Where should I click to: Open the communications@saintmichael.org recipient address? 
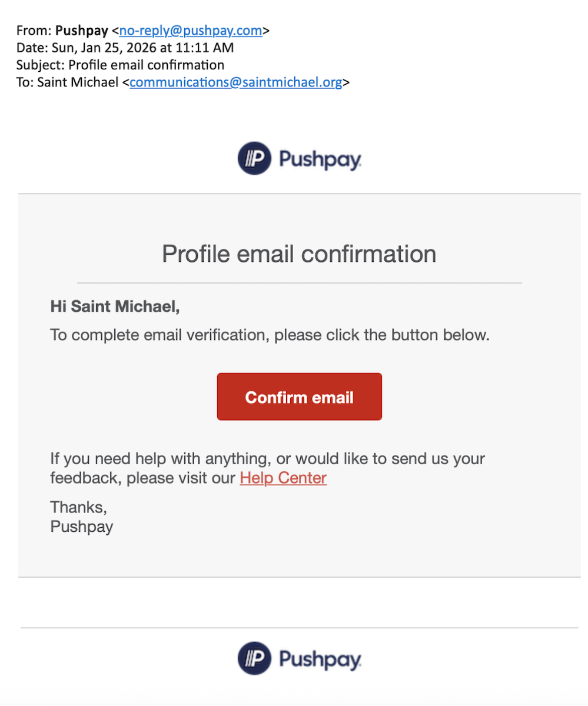pos(235,82)
